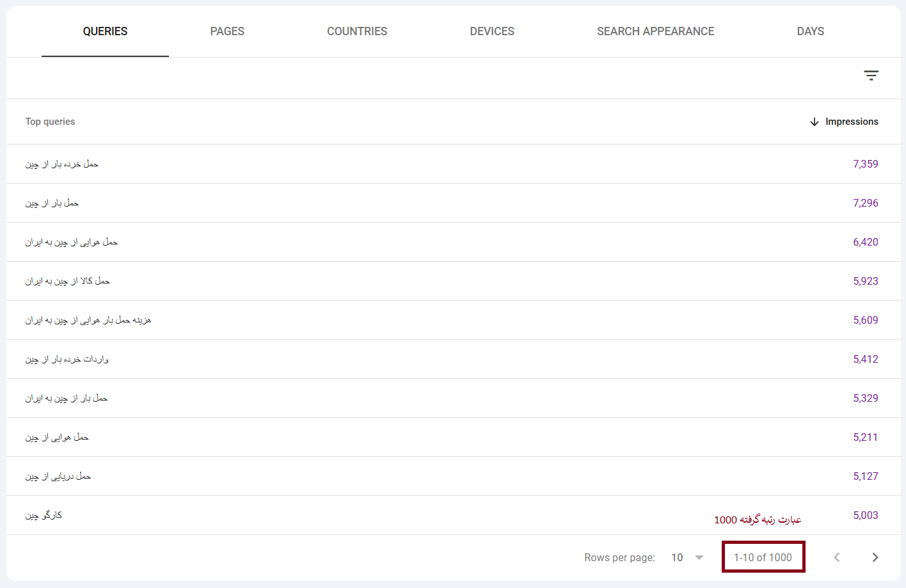Go to previous page of results
Screen dimensions: 906x588
tap(836, 557)
